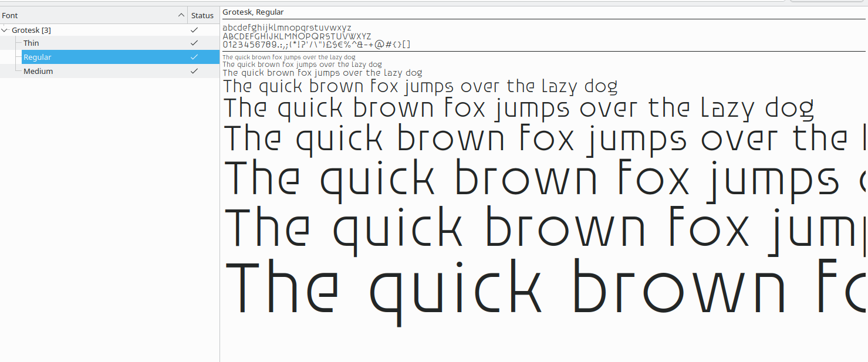Click the Thin style status checkmark

194,43
